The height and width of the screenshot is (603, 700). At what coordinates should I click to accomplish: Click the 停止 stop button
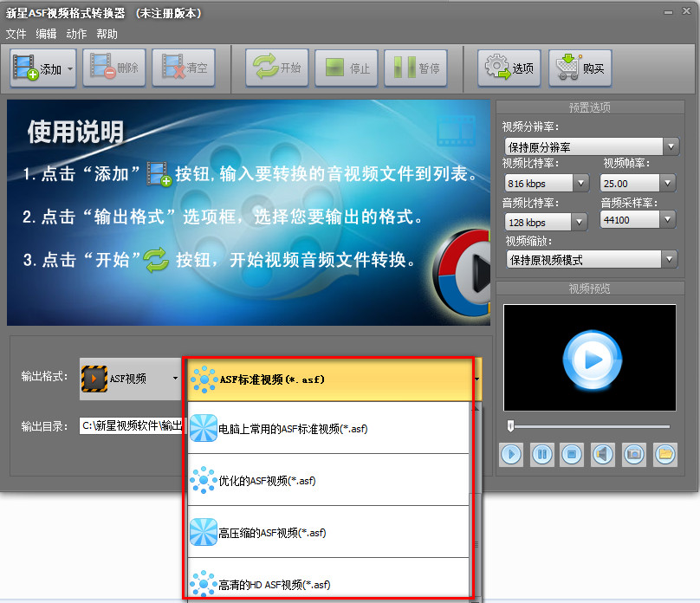coord(347,68)
